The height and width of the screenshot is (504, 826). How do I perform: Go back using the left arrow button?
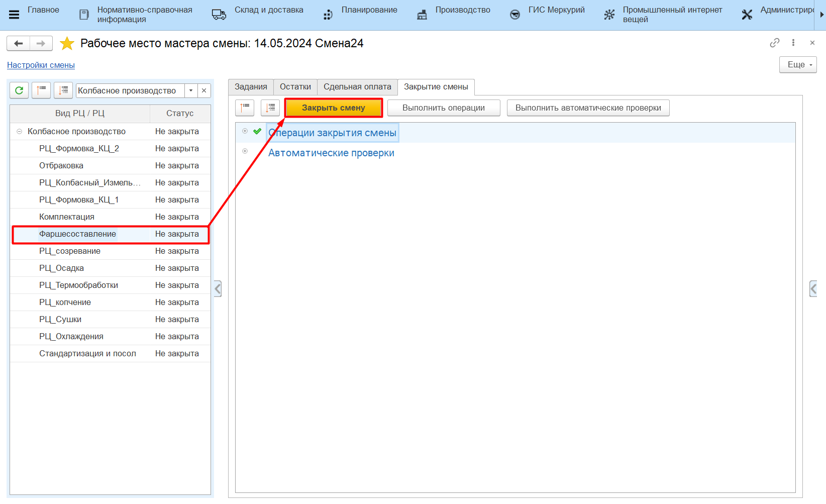(x=19, y=44)
